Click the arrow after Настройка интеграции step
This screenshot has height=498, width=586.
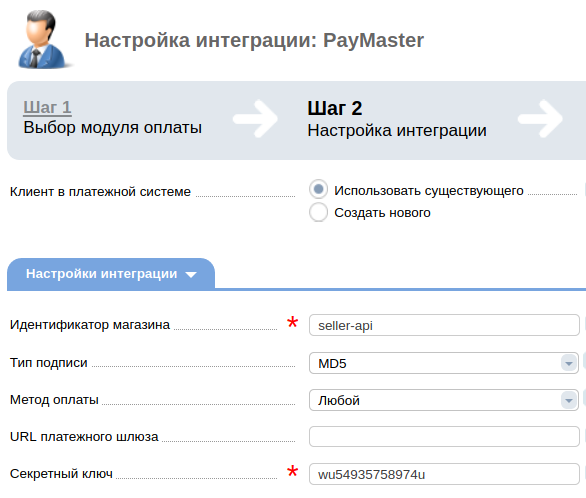coord(540,119)
